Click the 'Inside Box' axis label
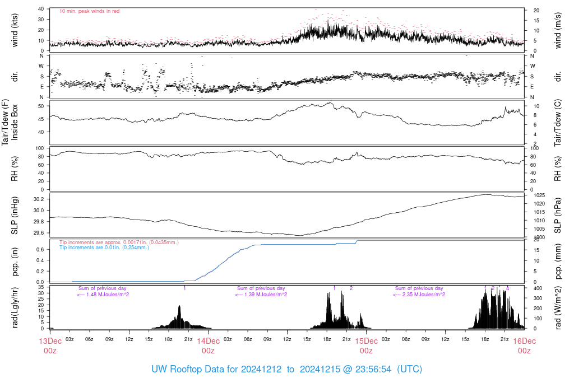This screenshot has width=574, height=392. point(15,122)
